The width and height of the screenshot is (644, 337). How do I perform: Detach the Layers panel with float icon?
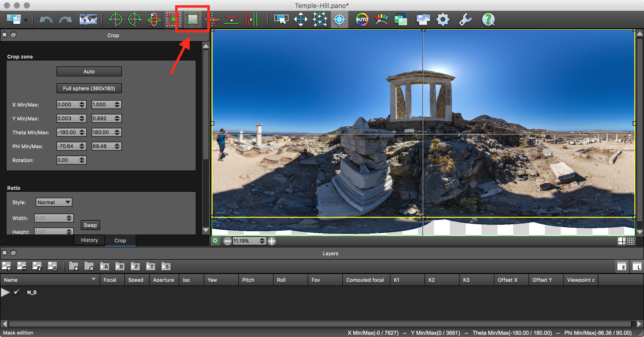point(13,253)
